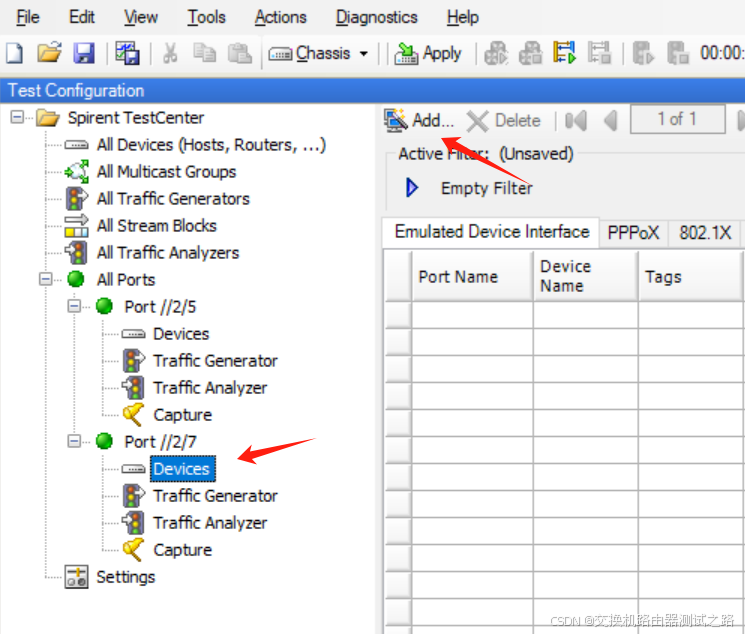The width and height of the screenshot is (745, 634).
Task: Click the Paste clipboard icon
Action: click(239, 53)
